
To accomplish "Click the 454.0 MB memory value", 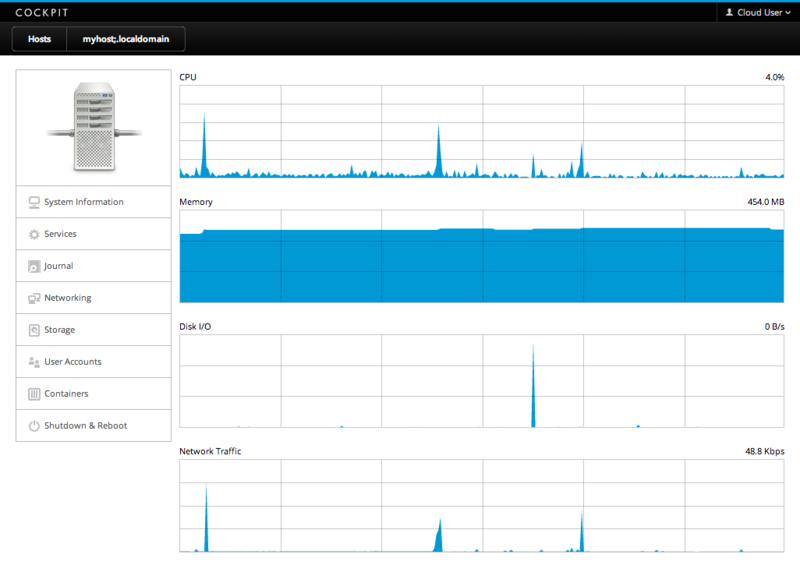I will point(766,202).
